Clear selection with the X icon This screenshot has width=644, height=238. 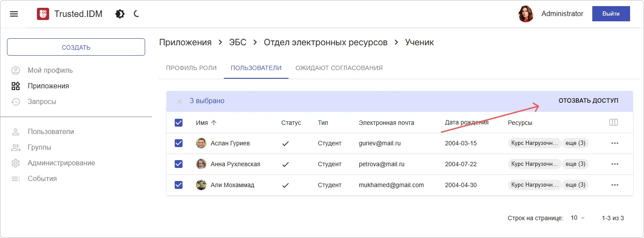[179, 101]
